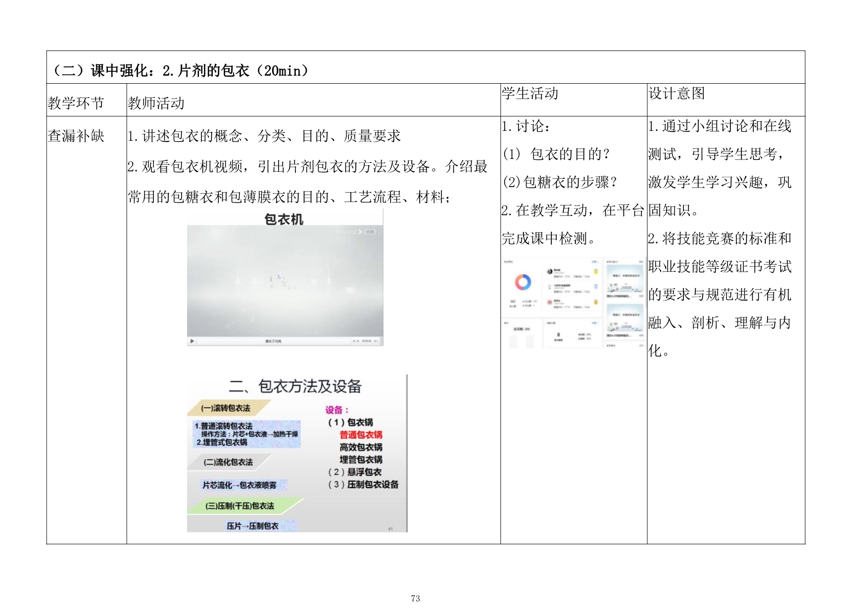This screenshot has height=614, width=868.
Task: Select the (一)滚转包衣法 banner on slide
Action: pyautogui.click(x=226, y=408)
